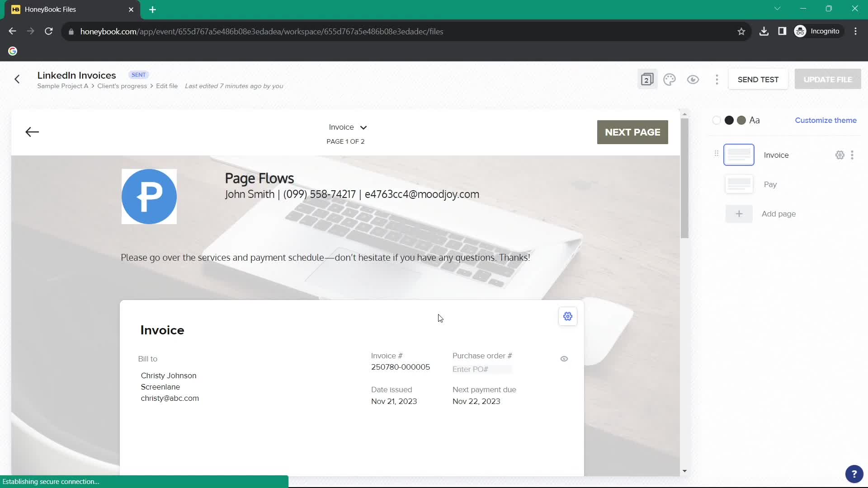Viewport: 868px width, 488px height.
Task: Open a new browser tab
Action: pos(152,9)
